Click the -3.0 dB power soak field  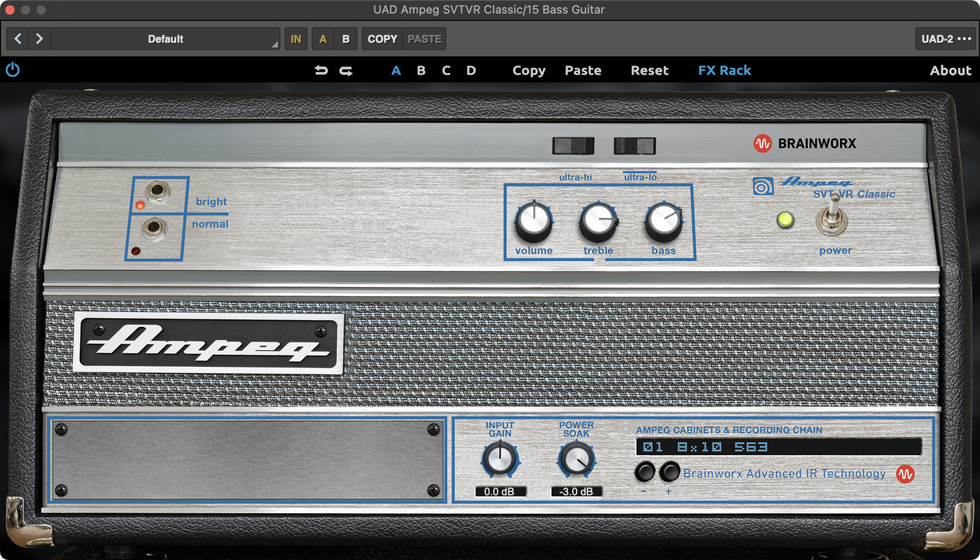[576, 491]
